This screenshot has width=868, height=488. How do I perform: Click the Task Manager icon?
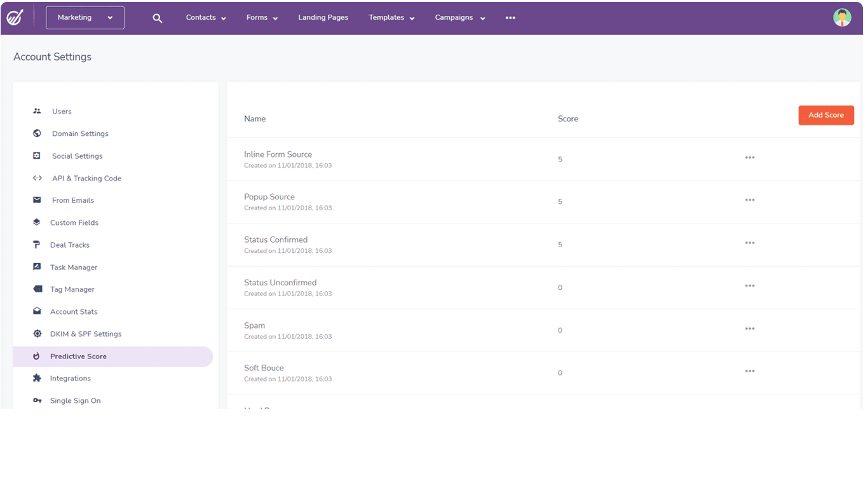coord(37,267)
